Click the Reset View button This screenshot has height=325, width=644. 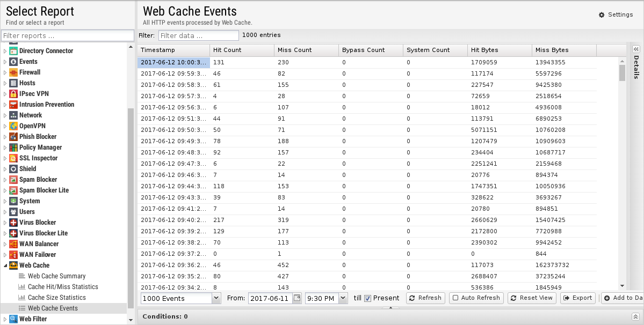[532, 298]
